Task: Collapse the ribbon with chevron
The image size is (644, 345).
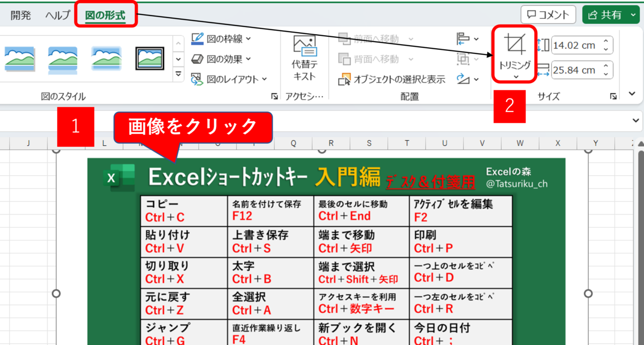Action: 632,94
